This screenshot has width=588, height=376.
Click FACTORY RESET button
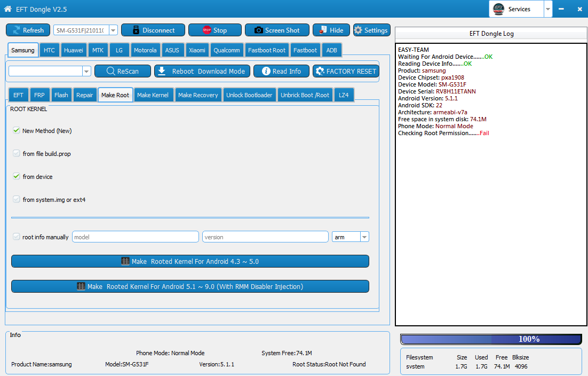tap(346, 71)
